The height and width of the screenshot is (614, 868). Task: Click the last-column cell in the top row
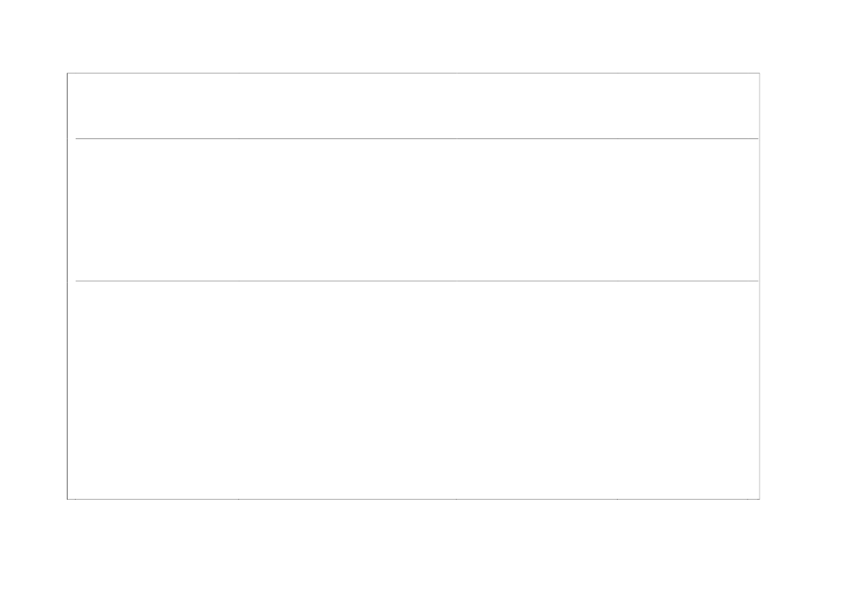pos(688,105)
